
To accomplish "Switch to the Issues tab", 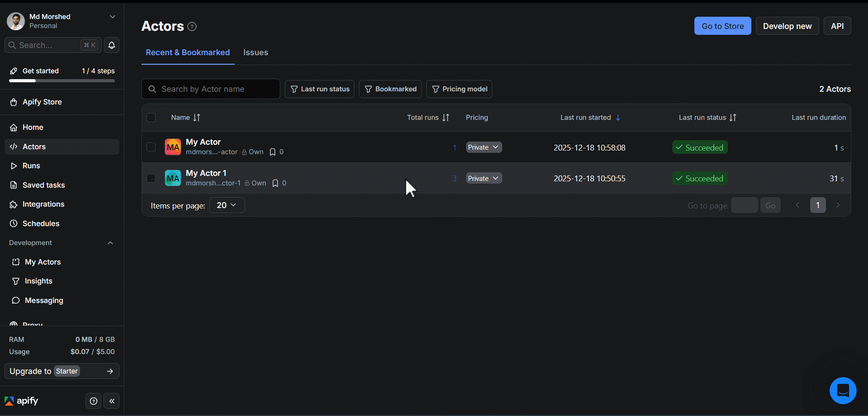I will point(255,52).
